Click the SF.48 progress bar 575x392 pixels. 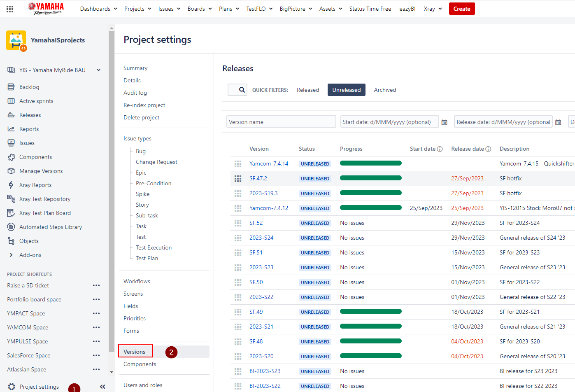pyautogui.click(x=371, y=341)
